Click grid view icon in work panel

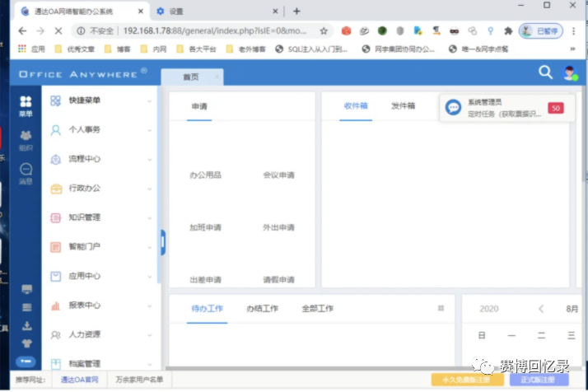tap(441, 308)
